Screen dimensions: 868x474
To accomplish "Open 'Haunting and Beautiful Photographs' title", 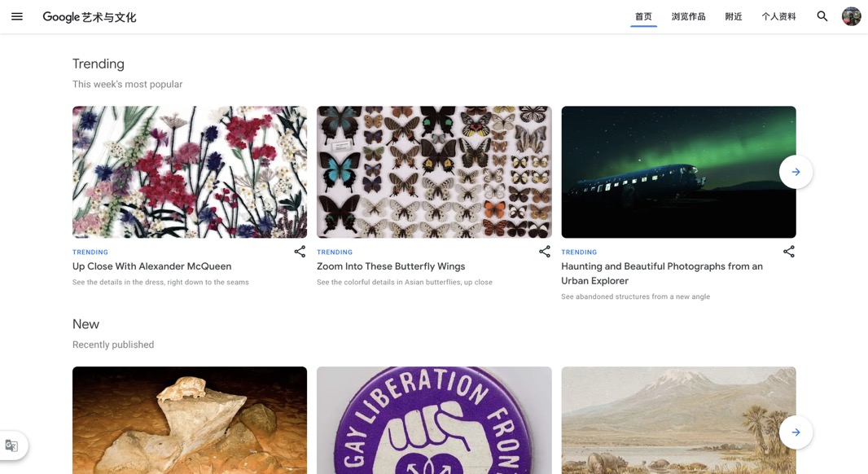I will click(x=662, y=274).
